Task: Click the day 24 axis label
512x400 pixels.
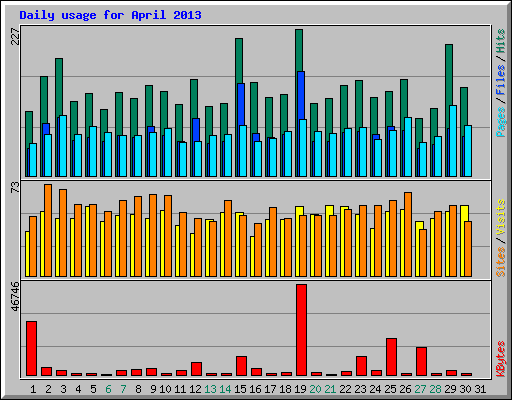Action: tap(375, 389)
